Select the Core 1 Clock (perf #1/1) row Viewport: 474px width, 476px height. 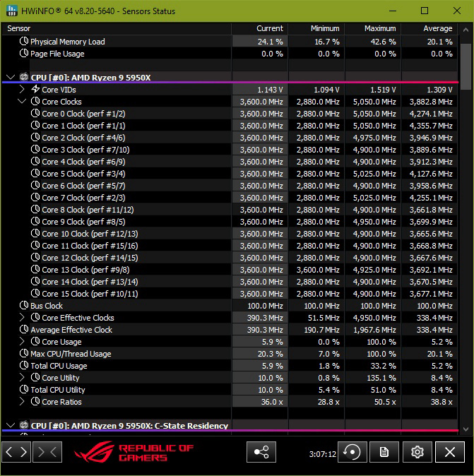click(230, 126)
